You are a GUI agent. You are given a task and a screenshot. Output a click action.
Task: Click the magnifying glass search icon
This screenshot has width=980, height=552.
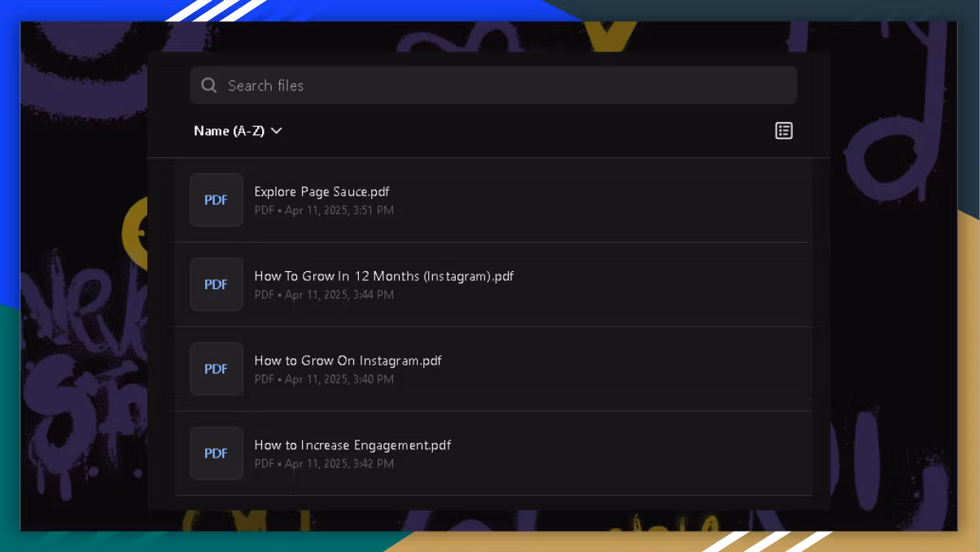point(209,85)
